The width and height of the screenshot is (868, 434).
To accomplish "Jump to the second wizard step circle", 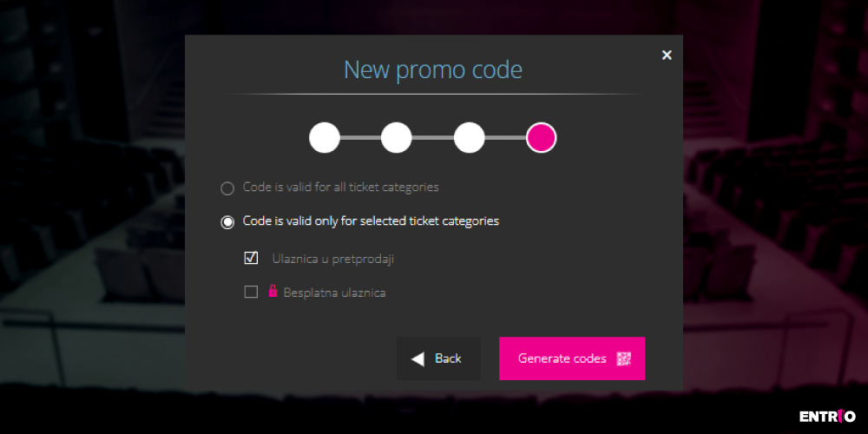I will tap(397, 138).
